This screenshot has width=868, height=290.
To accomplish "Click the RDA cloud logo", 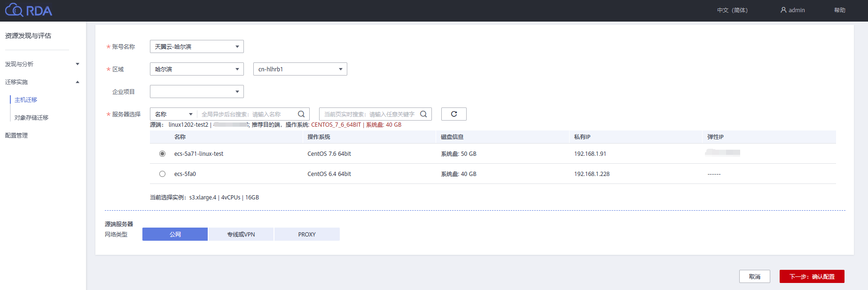I will 28,10.
